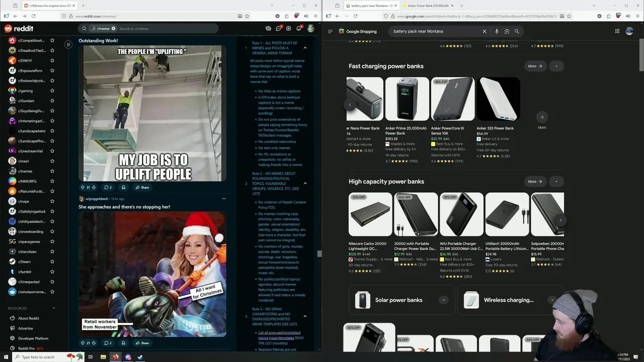Toggle favorite star for r/tumblr
Screen dimensions: 644x362
pos(52,271)
